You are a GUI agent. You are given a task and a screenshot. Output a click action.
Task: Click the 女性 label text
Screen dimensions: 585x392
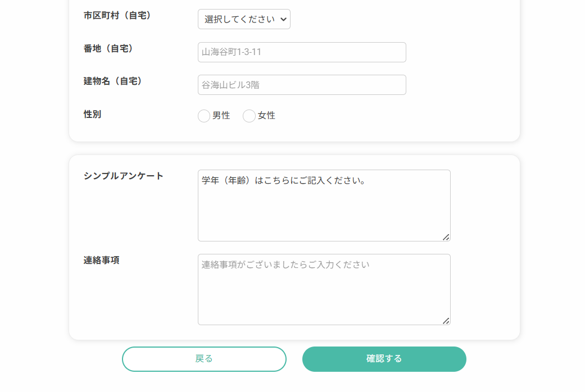266,116
